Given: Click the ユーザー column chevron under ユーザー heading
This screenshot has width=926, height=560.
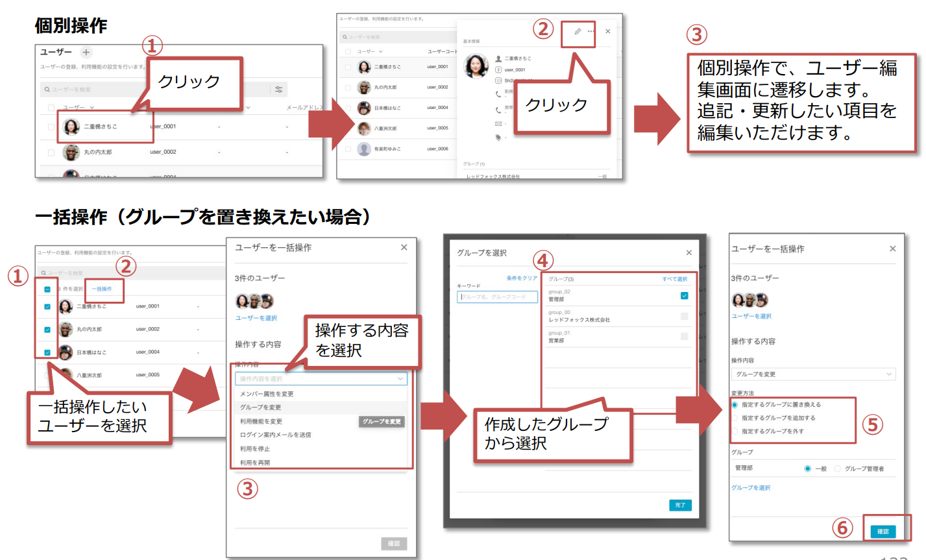Looking at the screenshot, I should (92, 107).
